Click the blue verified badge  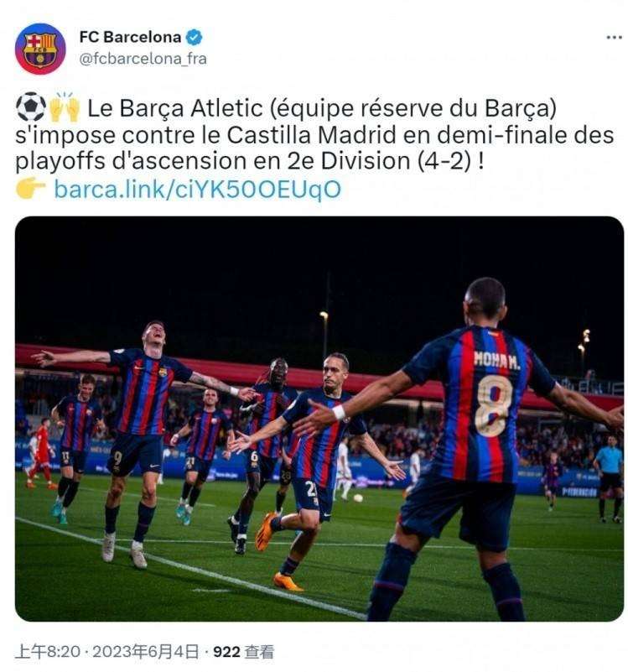(x=194, y=37)
